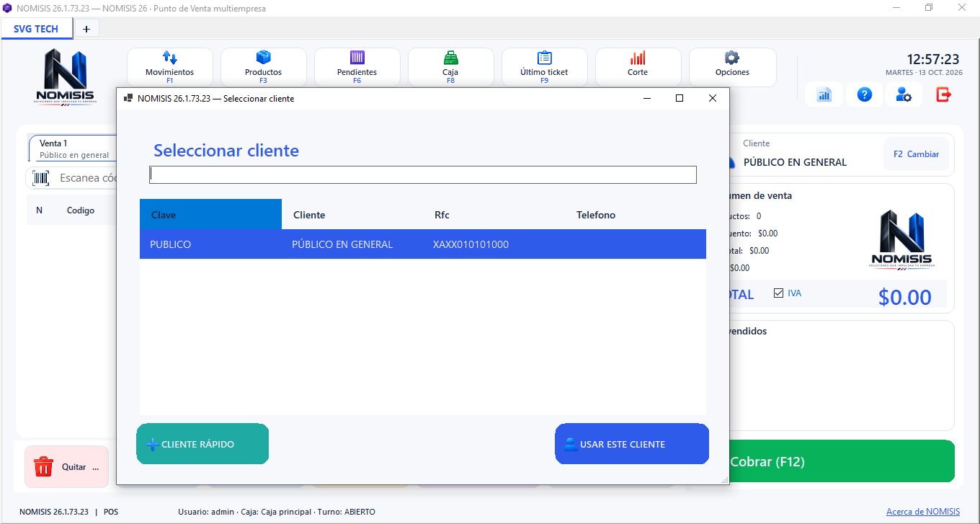Click the red logout exit icon

[x=944, y=94]
